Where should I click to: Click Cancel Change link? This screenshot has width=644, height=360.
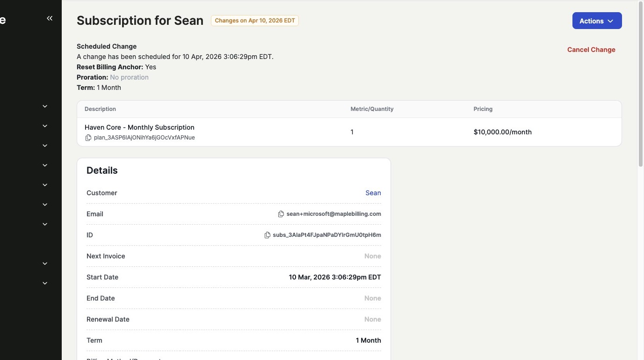click(x=591, y=50)
